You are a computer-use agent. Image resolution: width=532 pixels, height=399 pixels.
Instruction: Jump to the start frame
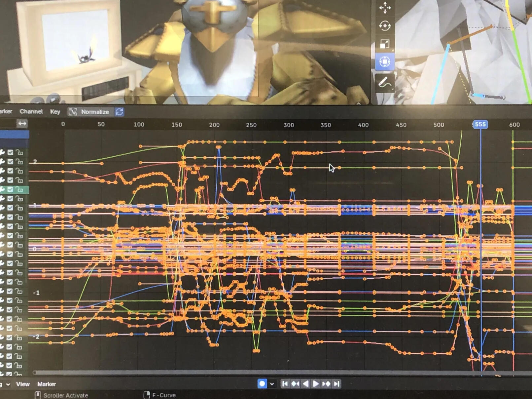tap(285, 384)
